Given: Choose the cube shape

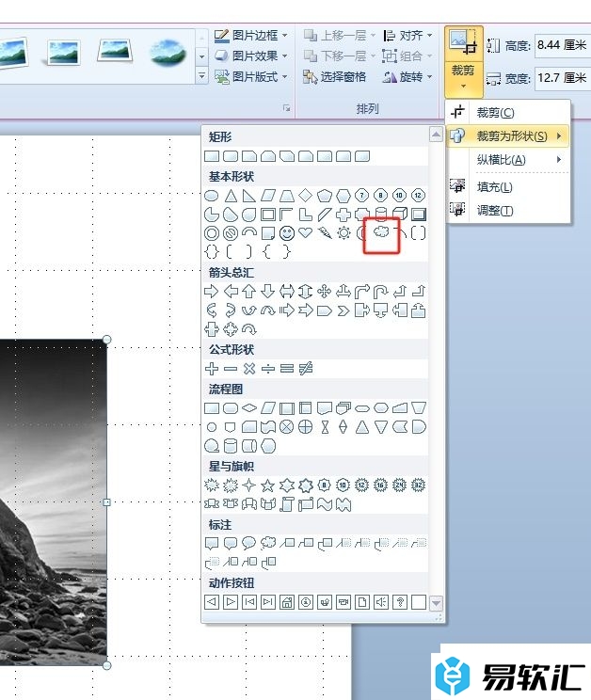Looking at the screenshot, I should click(400, 215).
